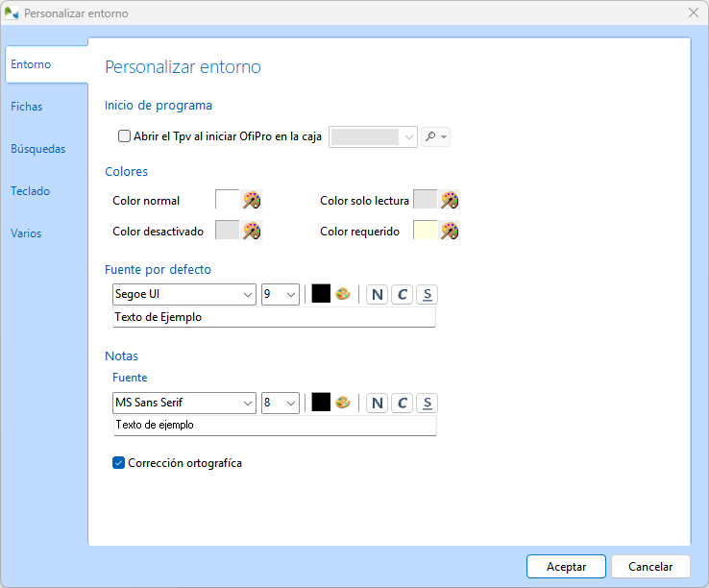
Task: Click the Color normal white swatch
Action: [x=228, y=200]
